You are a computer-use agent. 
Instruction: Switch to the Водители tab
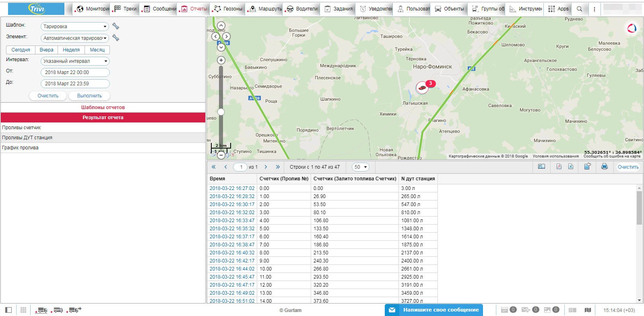[x=302, y=9]
